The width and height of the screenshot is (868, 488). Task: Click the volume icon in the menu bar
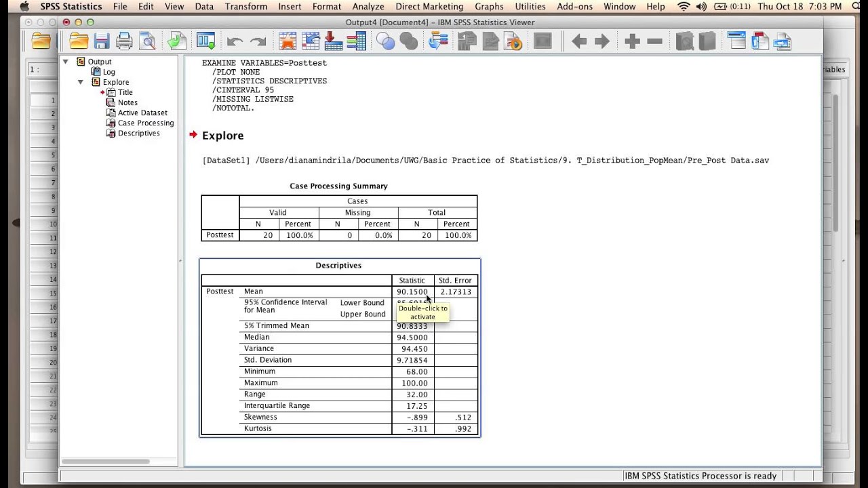(x=701, y=7)
